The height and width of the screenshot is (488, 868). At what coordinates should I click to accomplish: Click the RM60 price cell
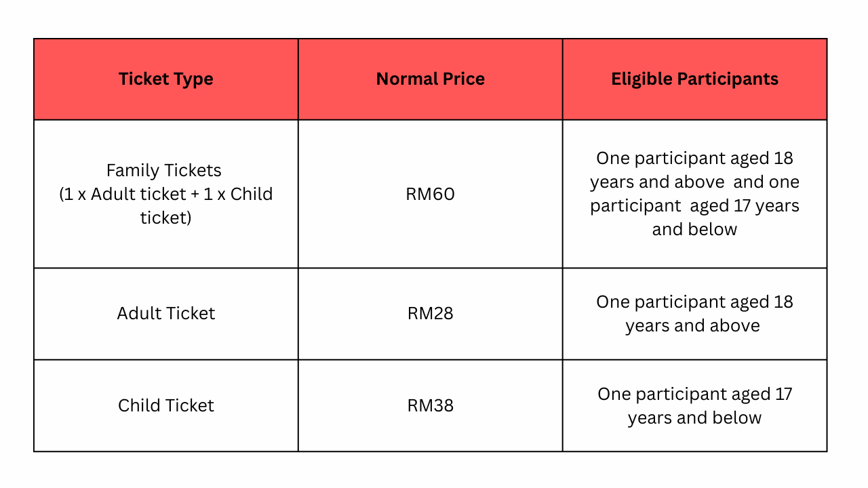(431, 194)
